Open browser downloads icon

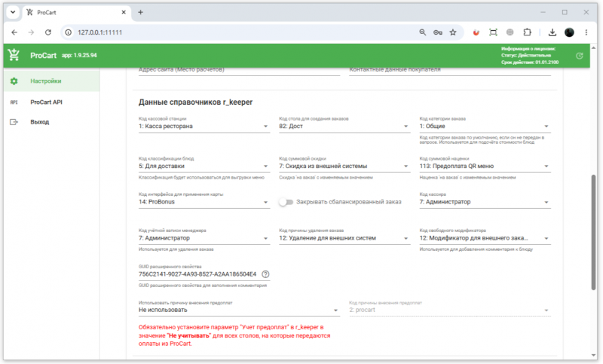coord(552,32)
